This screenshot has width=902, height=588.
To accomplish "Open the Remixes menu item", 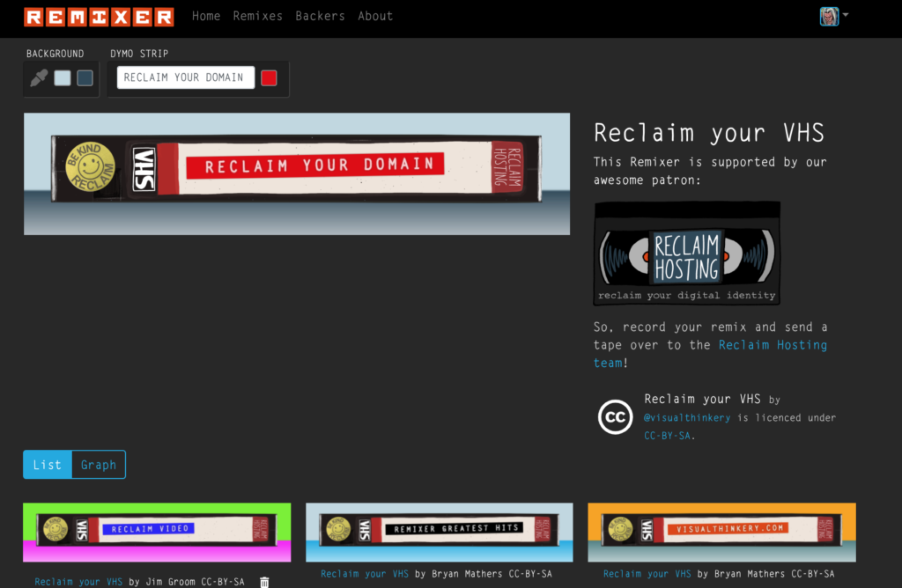I will 258,16.
